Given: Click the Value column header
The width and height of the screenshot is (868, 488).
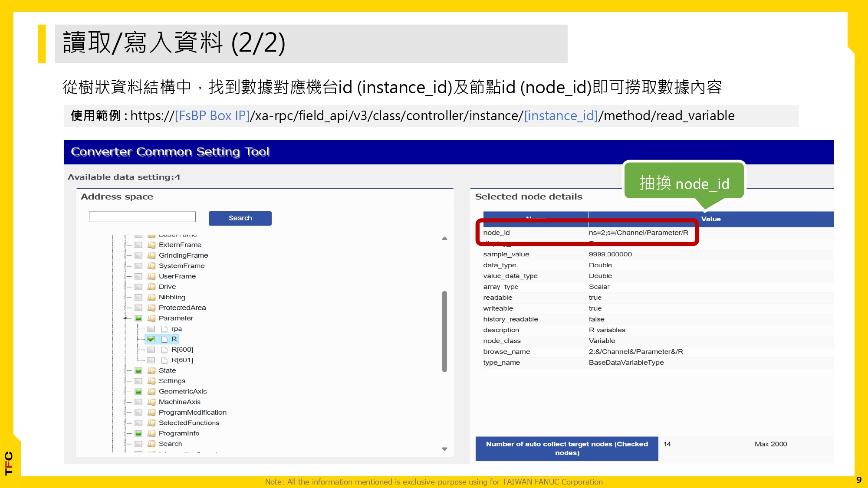Looking at the screenshot, I should pyautogui.click(x=711, y=219).
